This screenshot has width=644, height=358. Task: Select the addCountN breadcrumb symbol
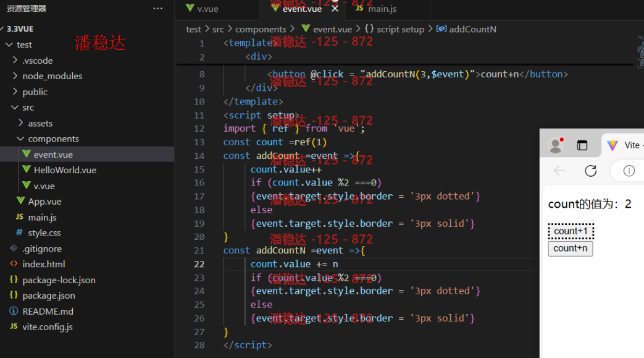pyautogui.click(x=466, y=29)
